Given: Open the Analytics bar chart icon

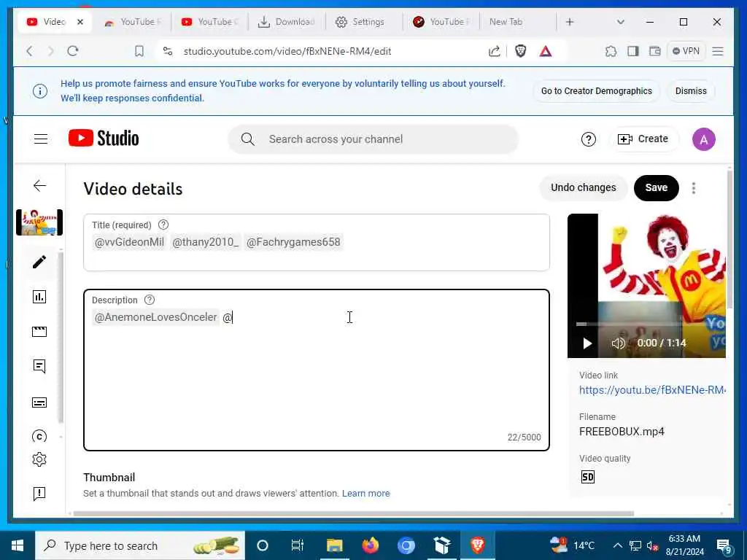Looking at the screenshot, I should pos(39,297).
